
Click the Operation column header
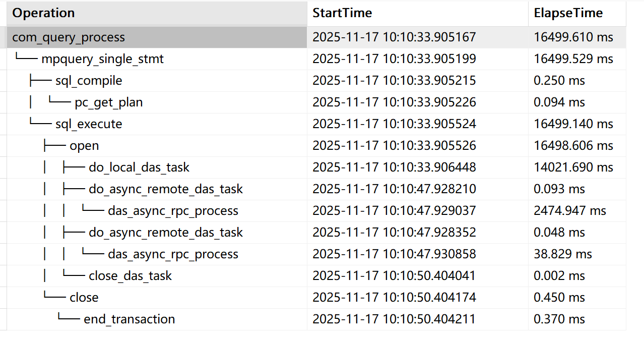pos(43,13)
